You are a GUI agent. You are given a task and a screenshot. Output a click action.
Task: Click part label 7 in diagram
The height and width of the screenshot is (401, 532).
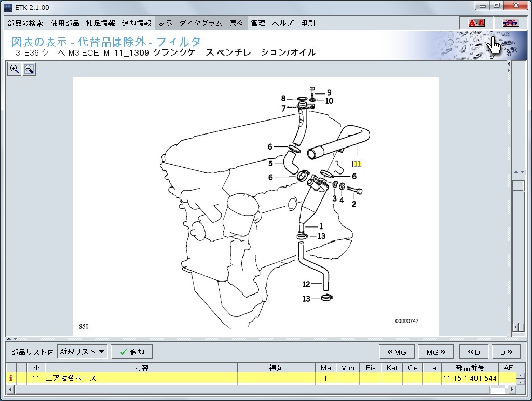click(283, 109)
